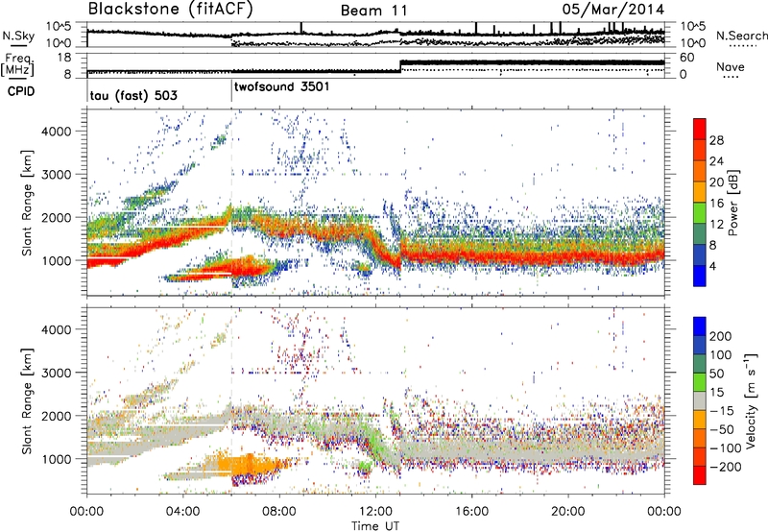Click the 'Freq. [MHz]' axis label
Viewport: 768px width, 532px height.
tap(19, 65)
